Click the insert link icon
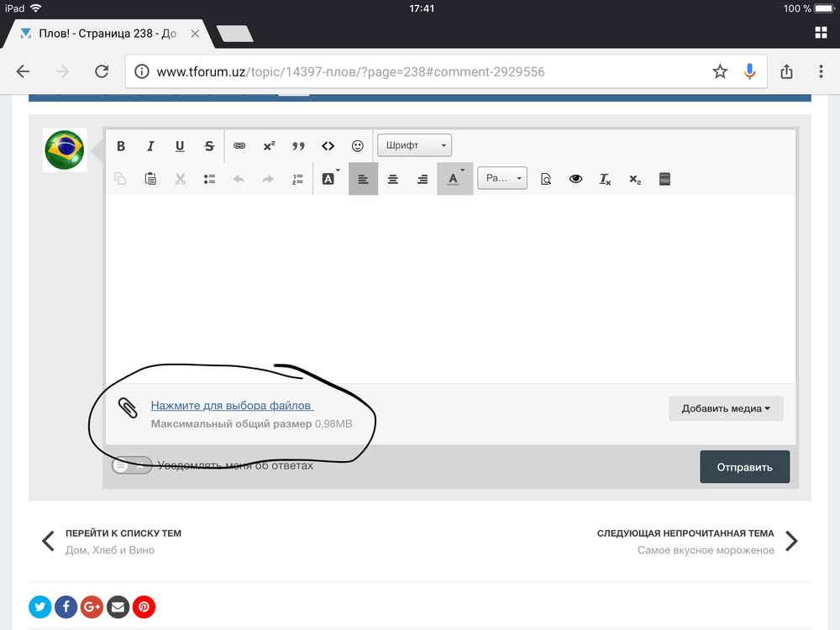 (x=239, y=146)
